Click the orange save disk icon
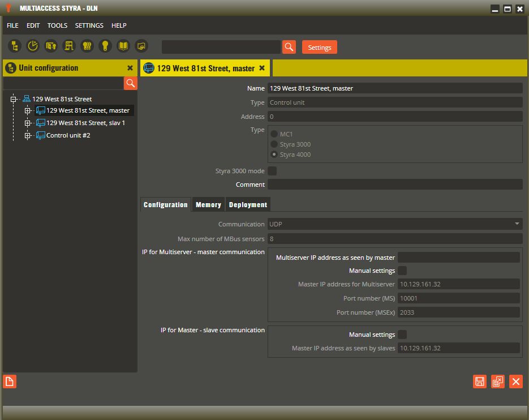 coord(479,382)
